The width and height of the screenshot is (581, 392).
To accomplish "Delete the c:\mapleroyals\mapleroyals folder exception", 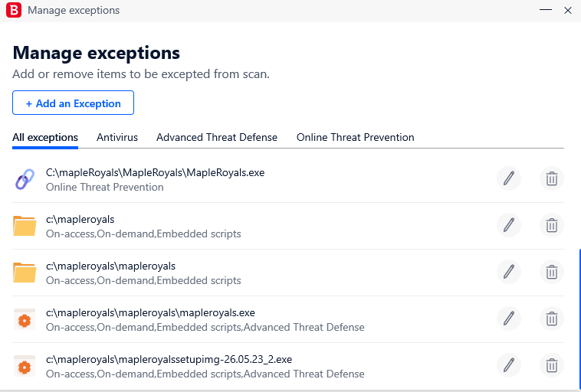I will (x=552, y=272).
